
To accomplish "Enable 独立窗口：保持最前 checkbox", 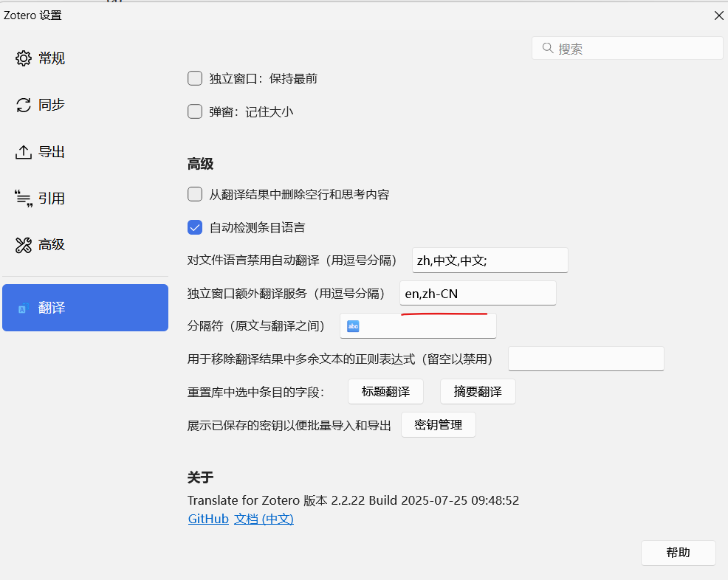I will point(195,77).
